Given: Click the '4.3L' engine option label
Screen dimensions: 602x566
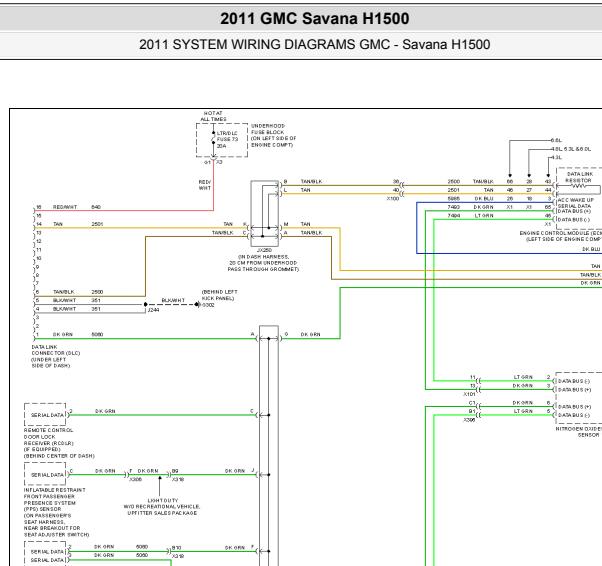Looking at the screenshot, I should point(556,157).
